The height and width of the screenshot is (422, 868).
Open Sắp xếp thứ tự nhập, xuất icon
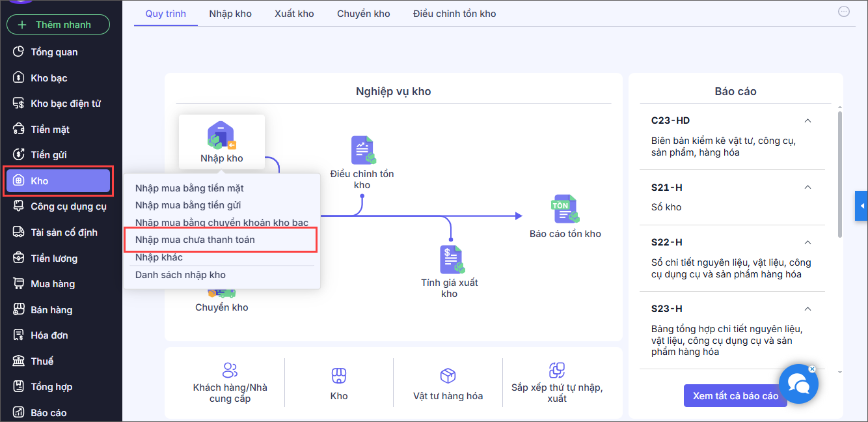click(556, 371)
